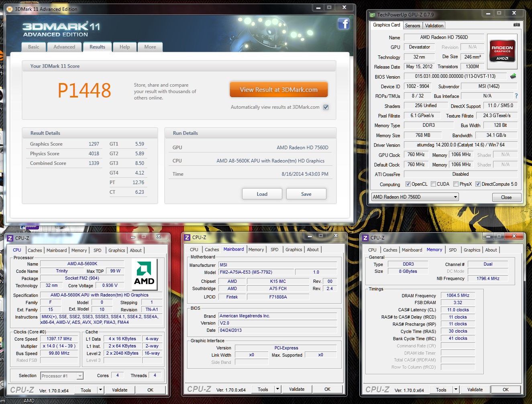Click OK in CPU-Z Mainboard window
The height and width of the screenshot is (404, 532).
coord(327,389)
